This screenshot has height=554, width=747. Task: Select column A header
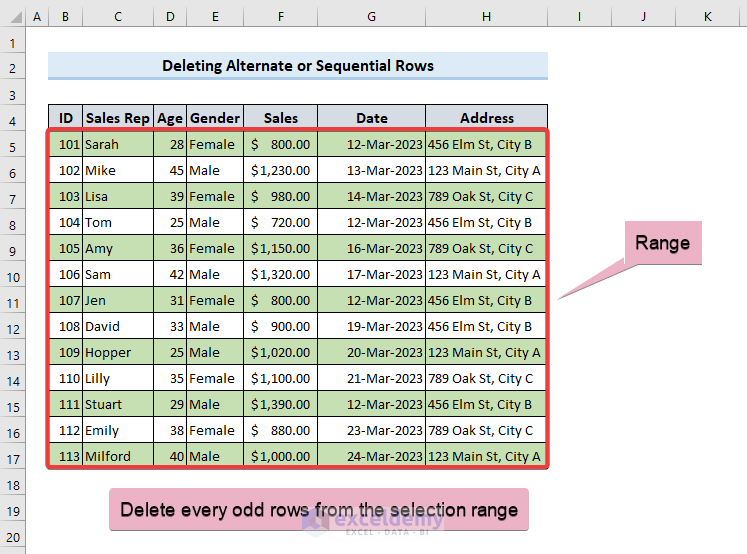(x=37, y=17)
